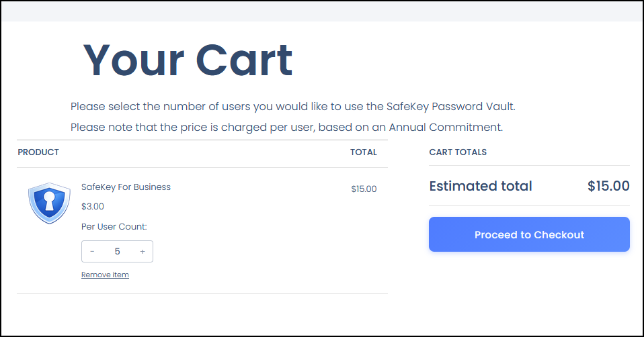Click the SafeKey blue shield product icon

click(x=49, y=203)
